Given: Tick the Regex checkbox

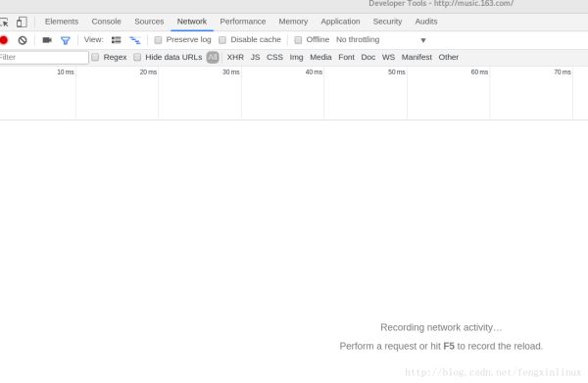Looking at the screenshot, I should tap(95, 57).
